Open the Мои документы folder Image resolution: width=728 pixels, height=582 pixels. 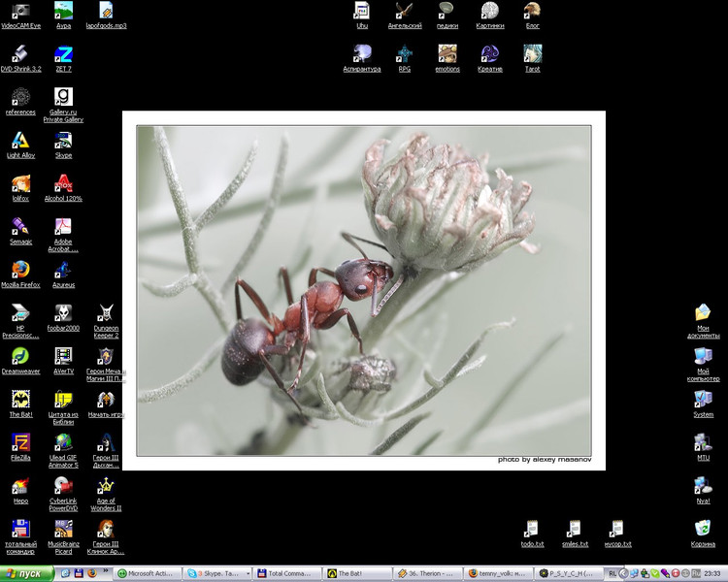click(703, 321)
